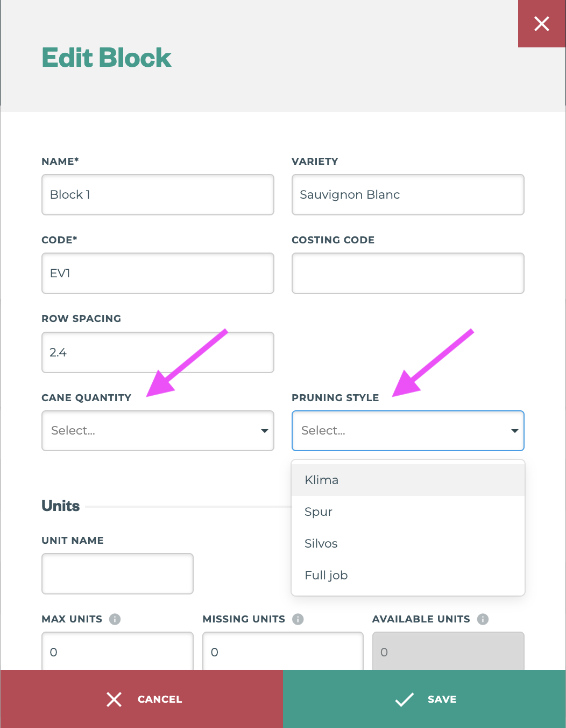Focus the empty Unit Name field
This screenshot has height=728, width=566.
pos(117,573)
